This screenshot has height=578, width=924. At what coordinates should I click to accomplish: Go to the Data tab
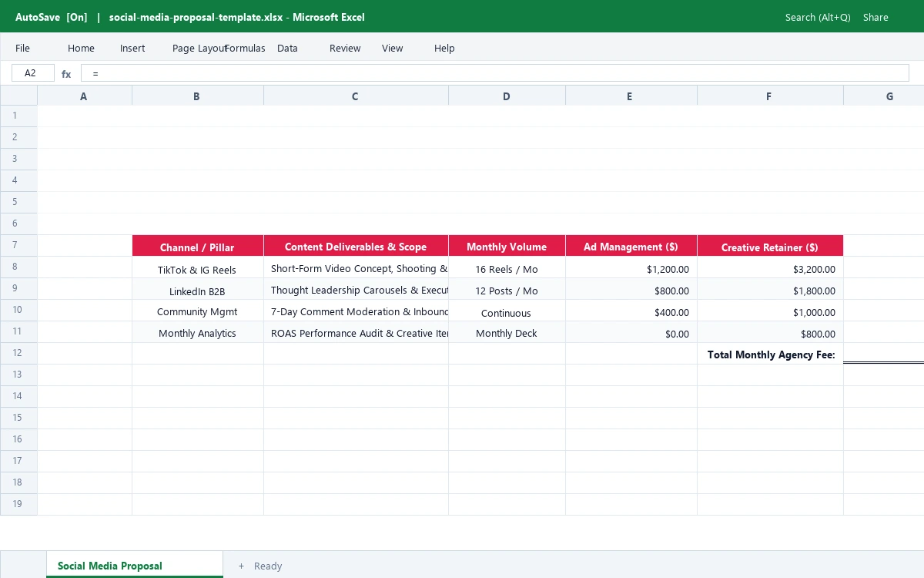tap(287, 48)
